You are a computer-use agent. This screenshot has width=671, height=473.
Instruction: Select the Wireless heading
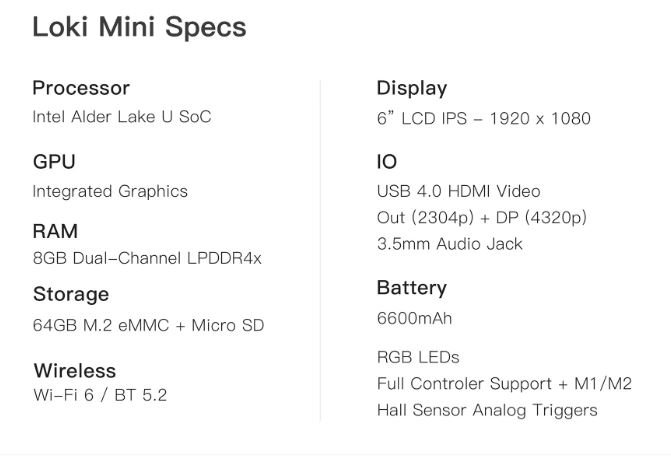[x=74, y=371]
